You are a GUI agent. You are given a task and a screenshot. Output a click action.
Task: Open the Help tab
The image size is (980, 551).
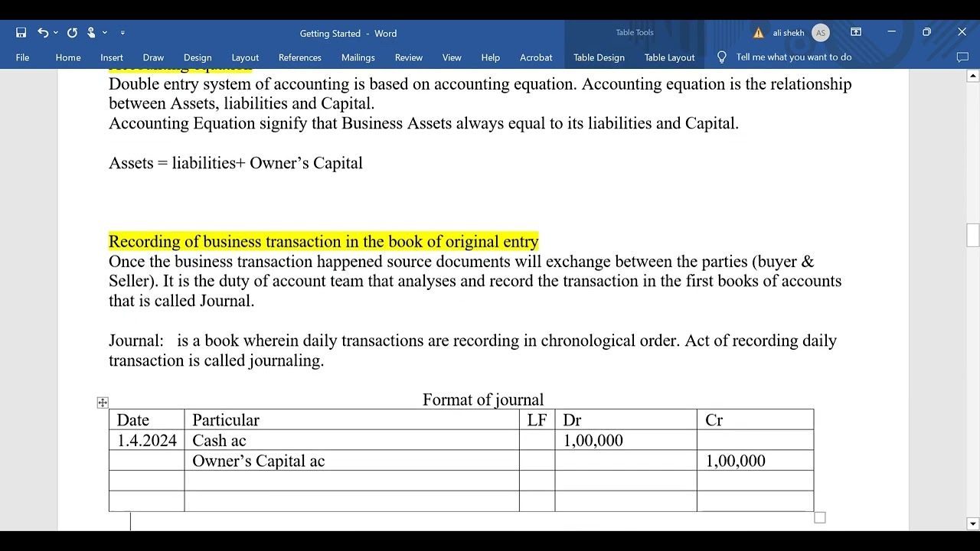point(491,57)
